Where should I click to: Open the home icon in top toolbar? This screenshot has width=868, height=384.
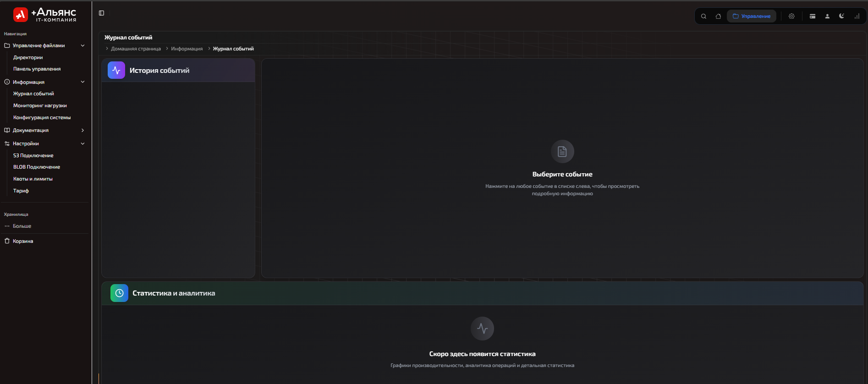718,16
